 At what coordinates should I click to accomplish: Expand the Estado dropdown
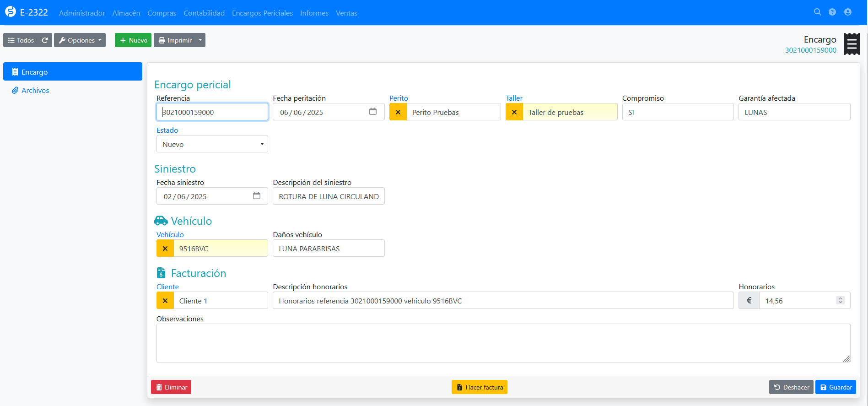(212, 144)
